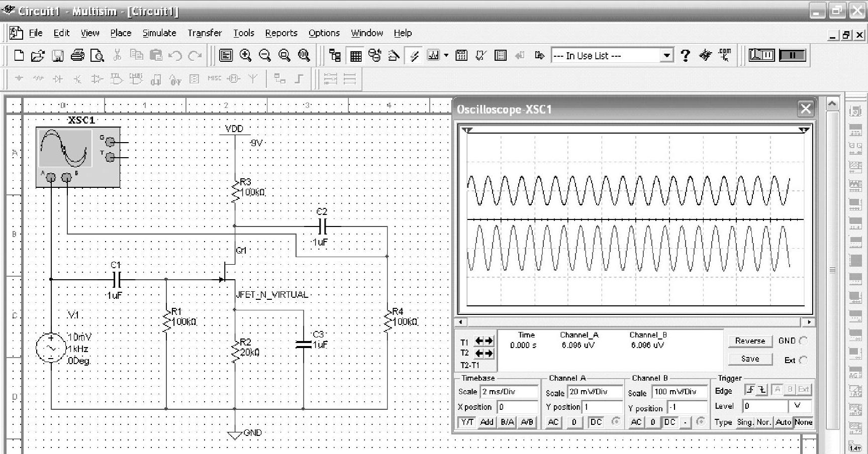Open the grapher dropdown arrow
The width and height of the screenshot is (868, 454).
[446, 55]
